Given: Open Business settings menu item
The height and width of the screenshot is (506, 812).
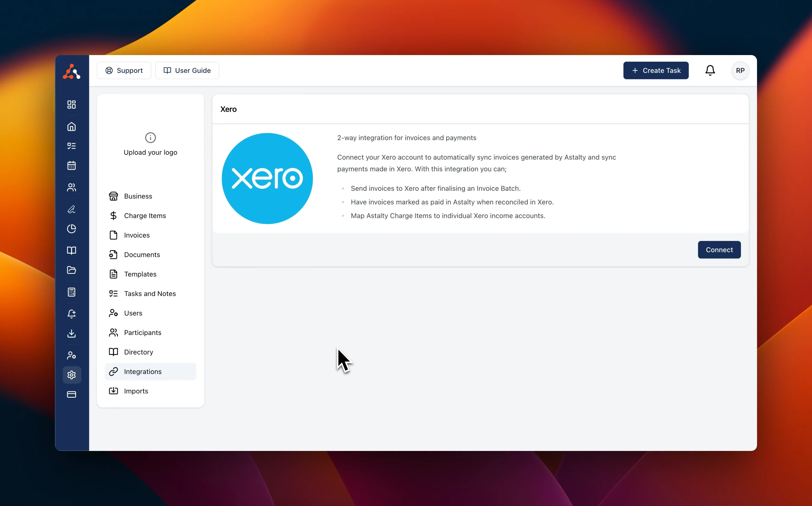Looking at the screenshot, I should click(150, 196).
